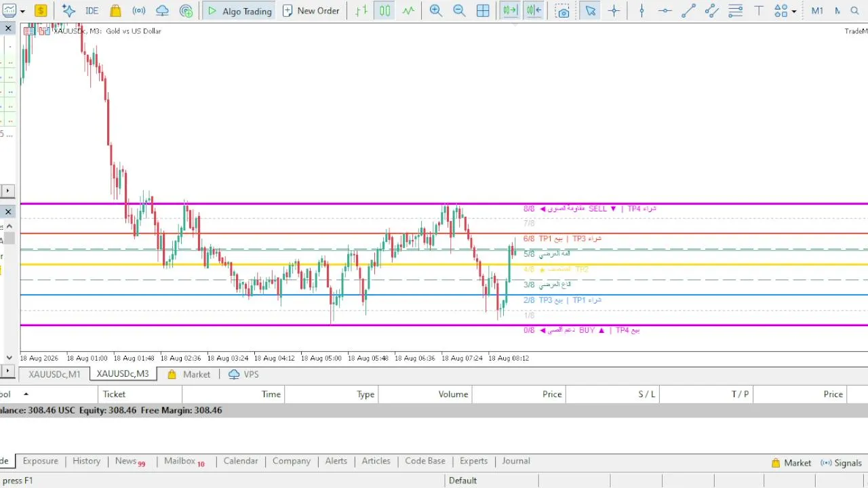The height and width of the screenshot is (488, 868).
Task: Open the VPS tab
Action: (x=243, y=374)
